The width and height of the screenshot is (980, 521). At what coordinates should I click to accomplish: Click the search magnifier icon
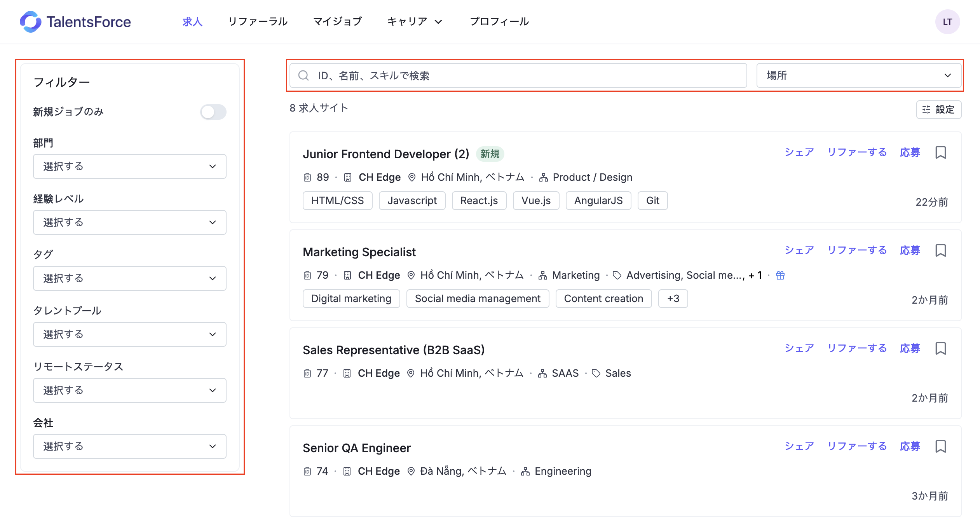[303, 75]
